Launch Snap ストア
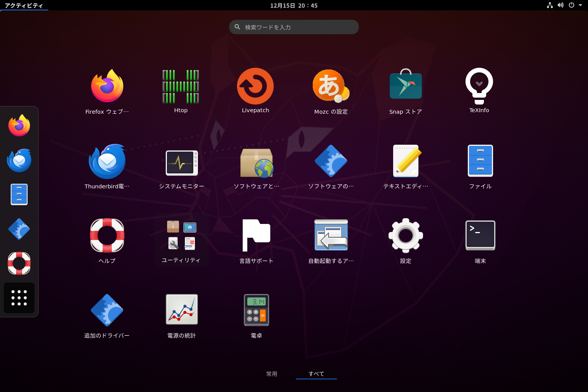 [406, 84]
